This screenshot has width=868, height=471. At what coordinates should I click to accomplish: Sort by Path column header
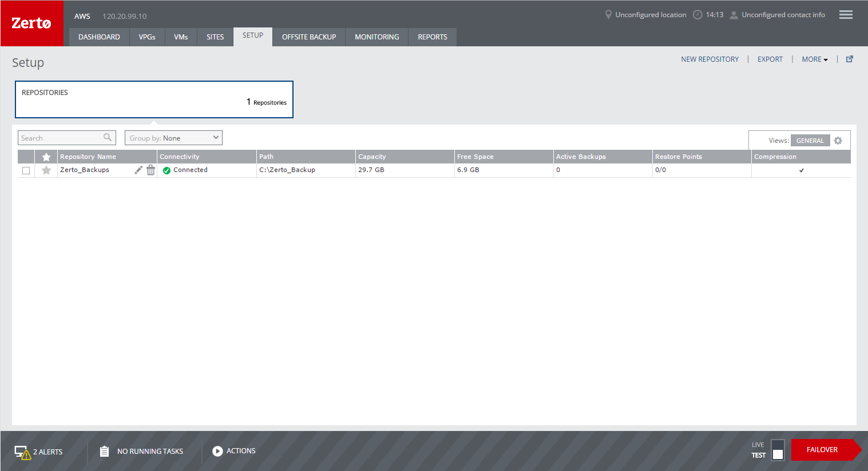coord(306,157)
